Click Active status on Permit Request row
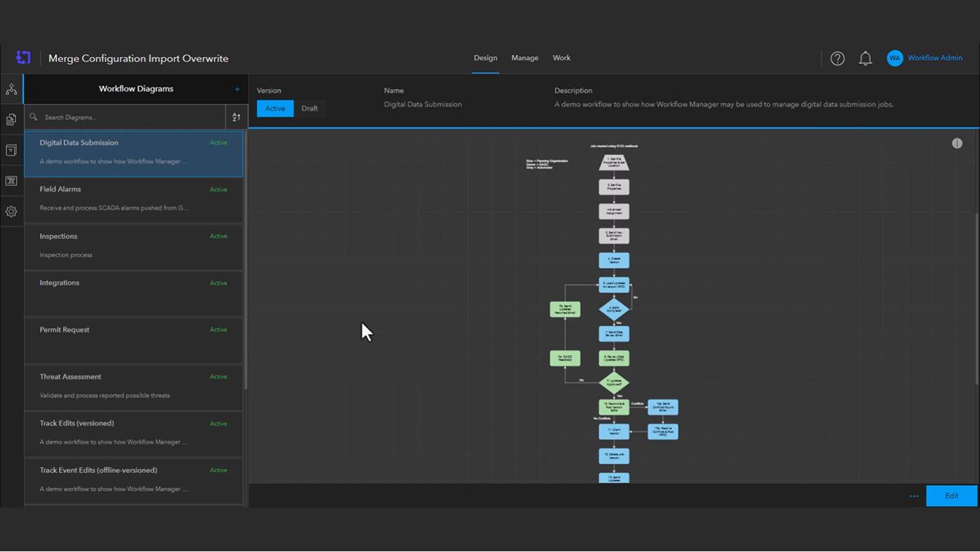 tap(218, 330)
